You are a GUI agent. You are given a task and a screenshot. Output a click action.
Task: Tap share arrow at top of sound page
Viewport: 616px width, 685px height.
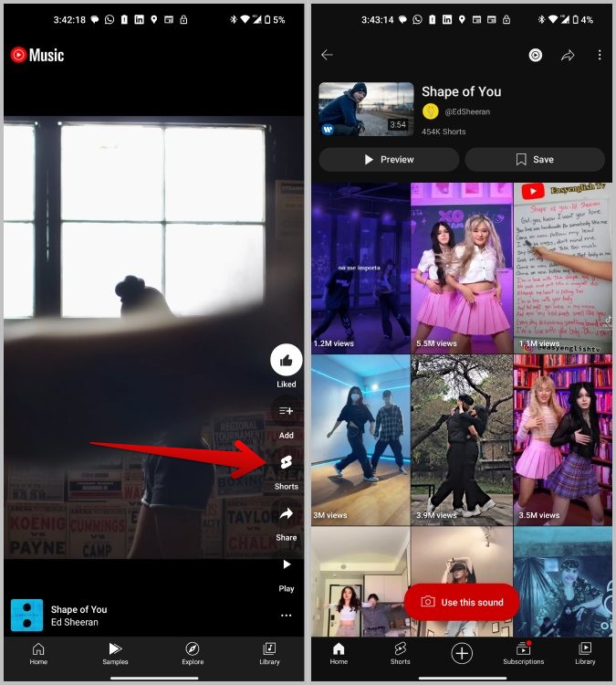pos(568,55)
